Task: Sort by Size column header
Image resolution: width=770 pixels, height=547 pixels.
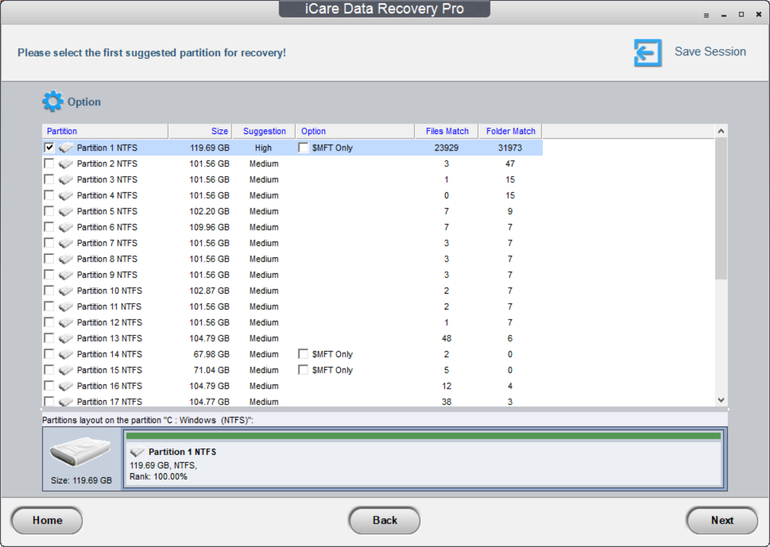Action: [x=200, y=131]
